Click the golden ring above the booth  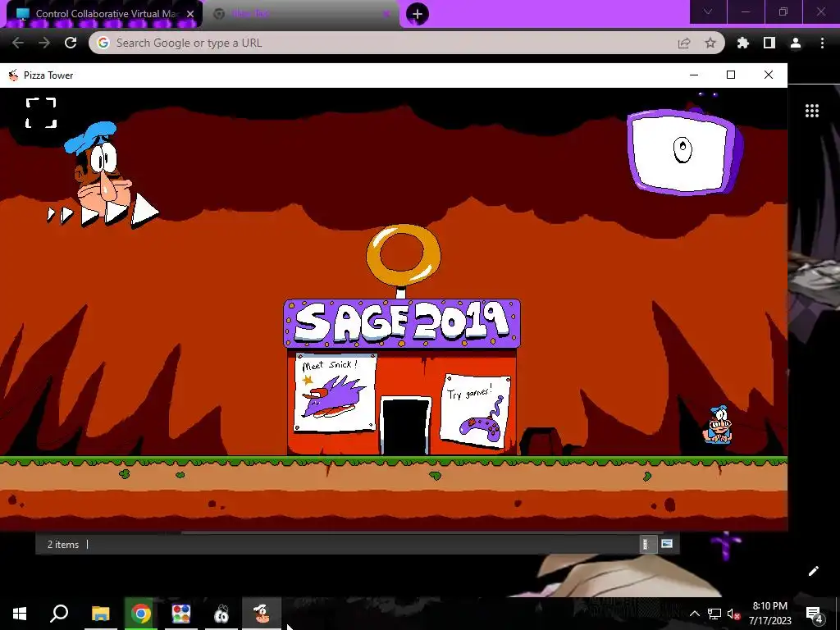pos(404,255)
